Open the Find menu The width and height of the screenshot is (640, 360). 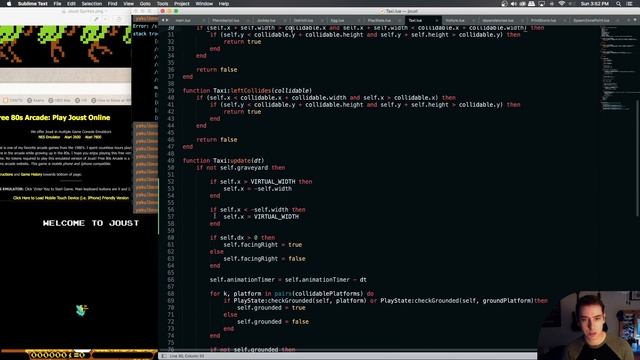click(112, 4)
